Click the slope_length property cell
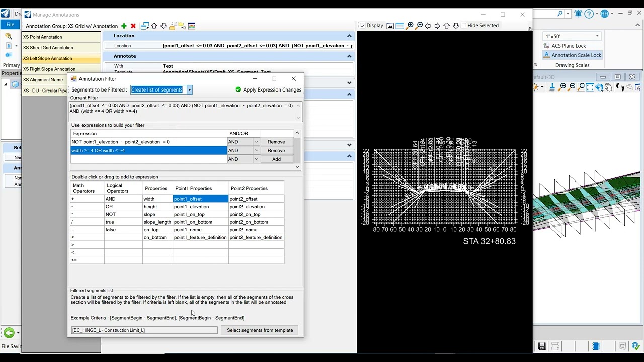This screenshot has height=362, width=644. coord(157,222)
